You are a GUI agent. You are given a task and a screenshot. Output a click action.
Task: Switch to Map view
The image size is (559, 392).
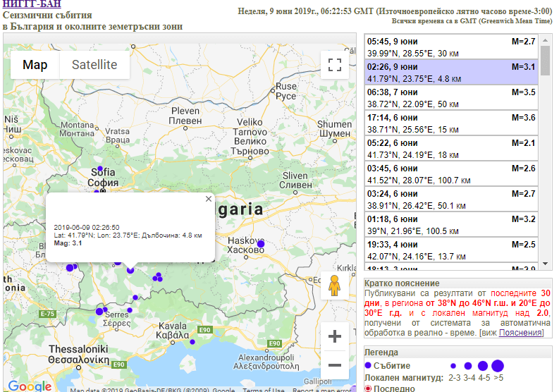tap(35, 65)
